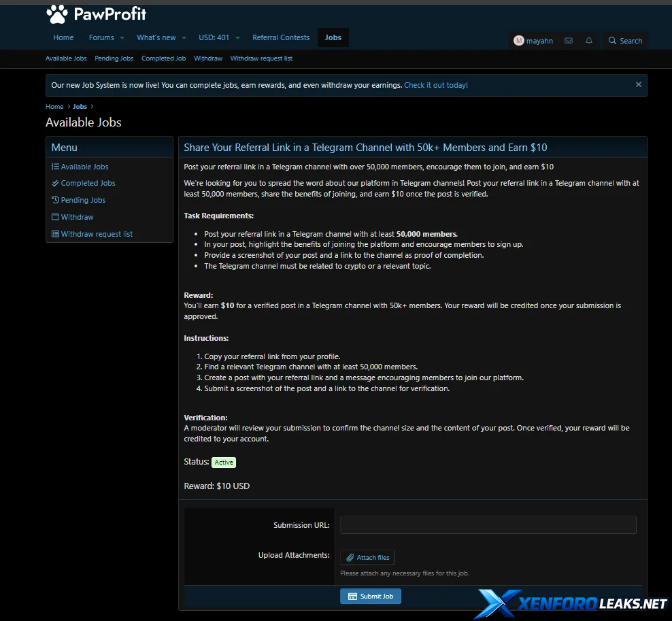
Task: Expand the What's new dropdown arrow
Action: [184, 38]
